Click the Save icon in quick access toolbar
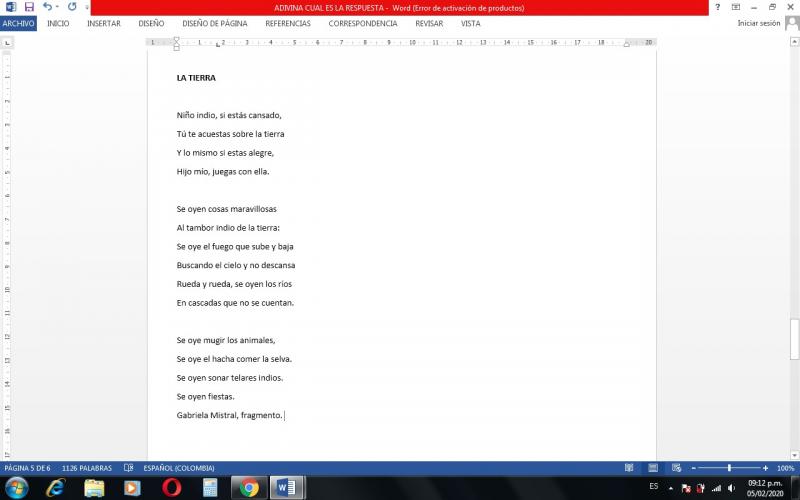The width and height of the screenshot is (800, 500). click(29, 7)
